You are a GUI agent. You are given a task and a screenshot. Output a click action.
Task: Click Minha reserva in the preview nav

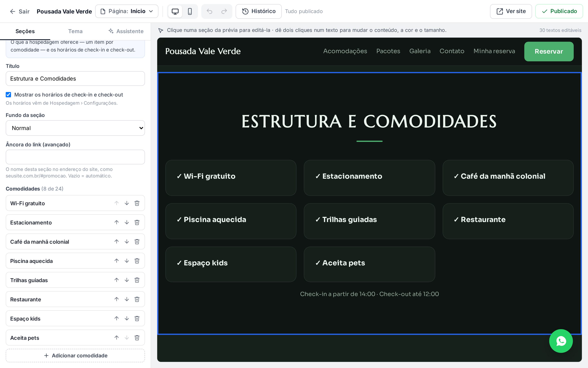coord(494,51)
